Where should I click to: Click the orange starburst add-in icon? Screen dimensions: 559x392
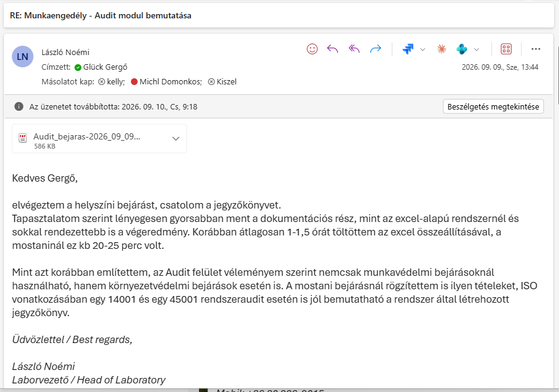(441, 49)
